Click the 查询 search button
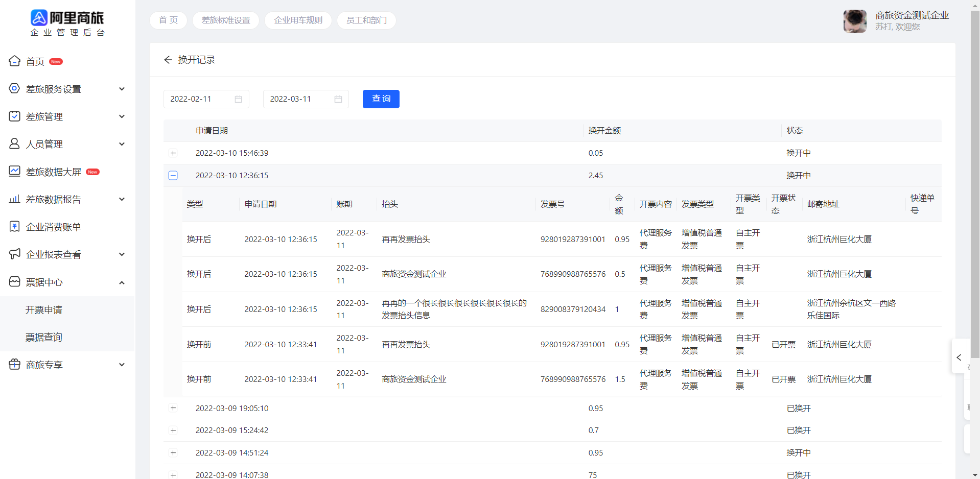Viewport: 980px width, 479px height. coord(381,99)
